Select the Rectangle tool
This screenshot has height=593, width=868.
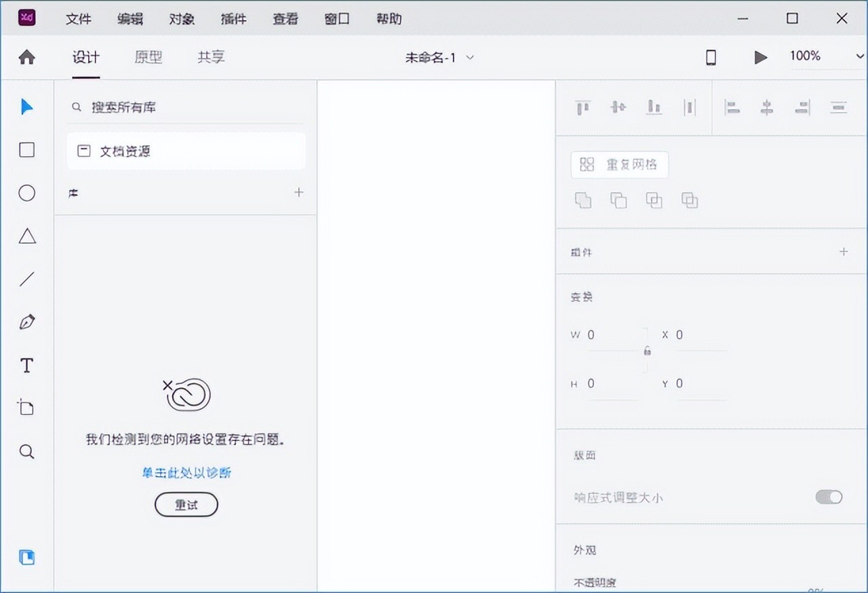coord(26,150)
